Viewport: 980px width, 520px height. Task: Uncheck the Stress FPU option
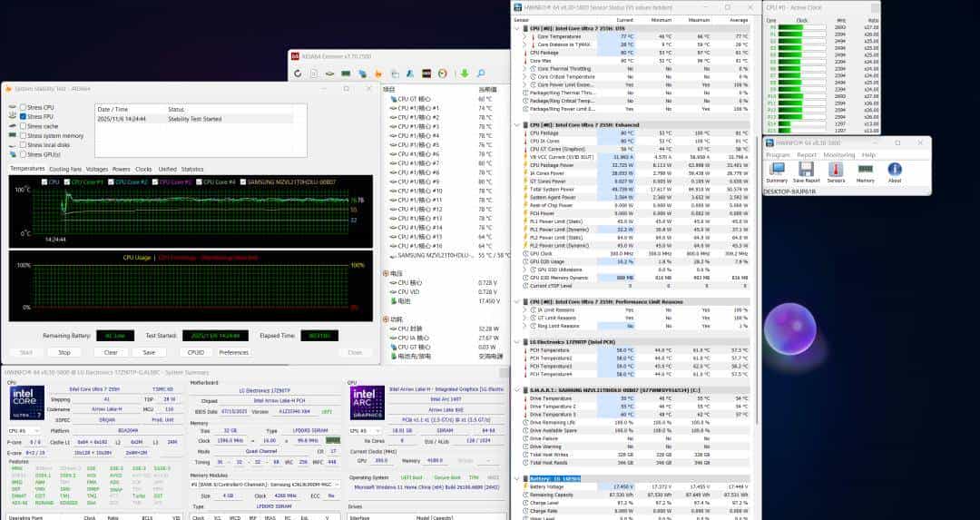tap(23, 117)
